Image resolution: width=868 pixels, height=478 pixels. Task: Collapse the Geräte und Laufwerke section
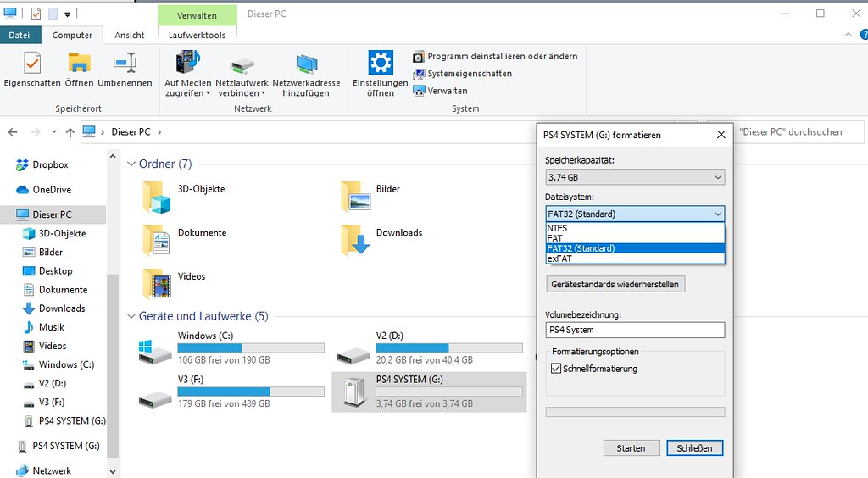pos(131,316)
